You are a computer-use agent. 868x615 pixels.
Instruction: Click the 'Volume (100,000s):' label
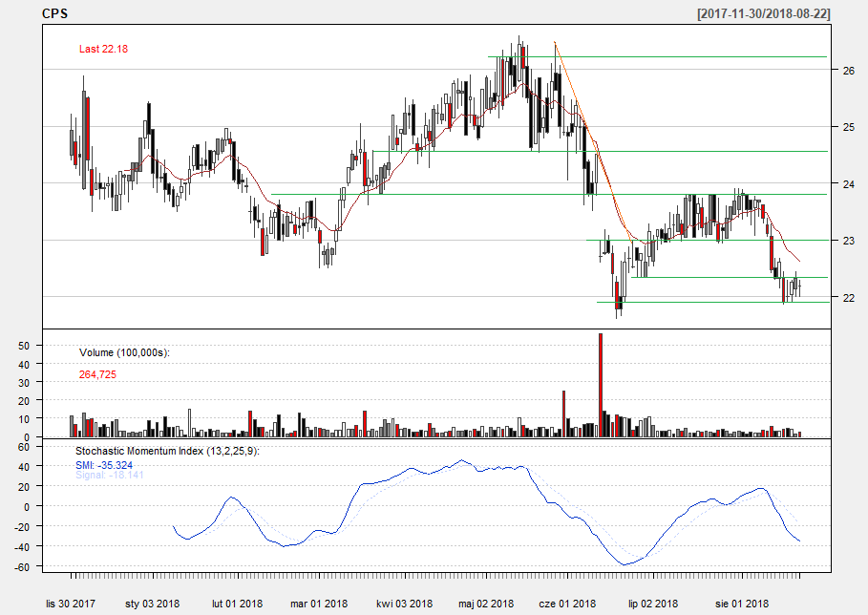124,352
